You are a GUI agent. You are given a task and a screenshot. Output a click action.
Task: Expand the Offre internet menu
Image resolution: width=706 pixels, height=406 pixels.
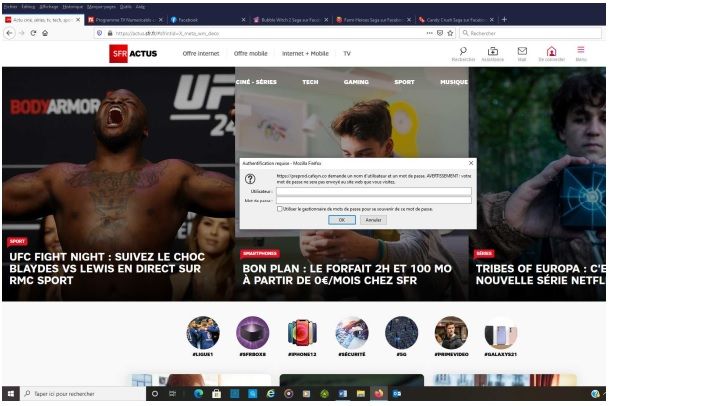click(x=202, y=54)
